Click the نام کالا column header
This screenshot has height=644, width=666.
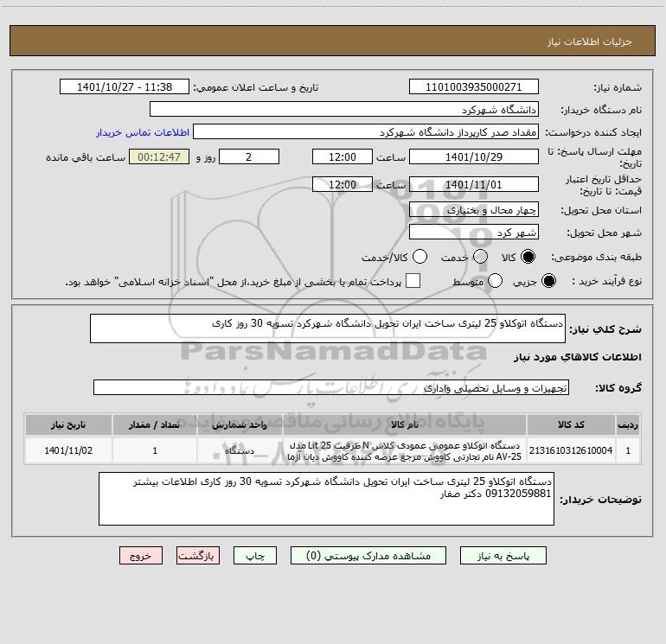405,425
